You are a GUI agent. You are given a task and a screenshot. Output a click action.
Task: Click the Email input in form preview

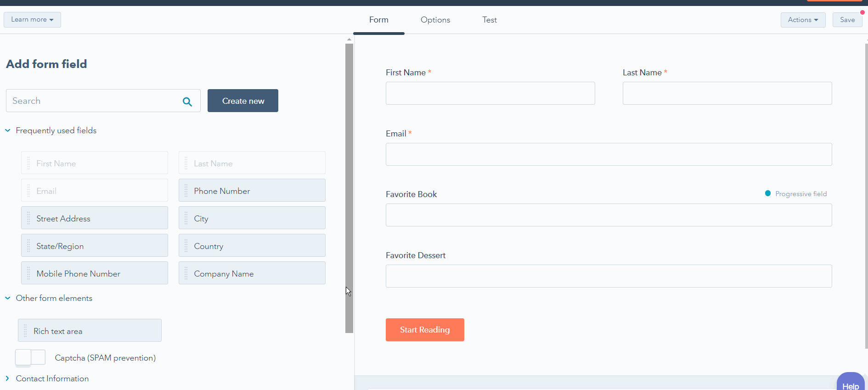pyautogui.click(x=609, y=154)
